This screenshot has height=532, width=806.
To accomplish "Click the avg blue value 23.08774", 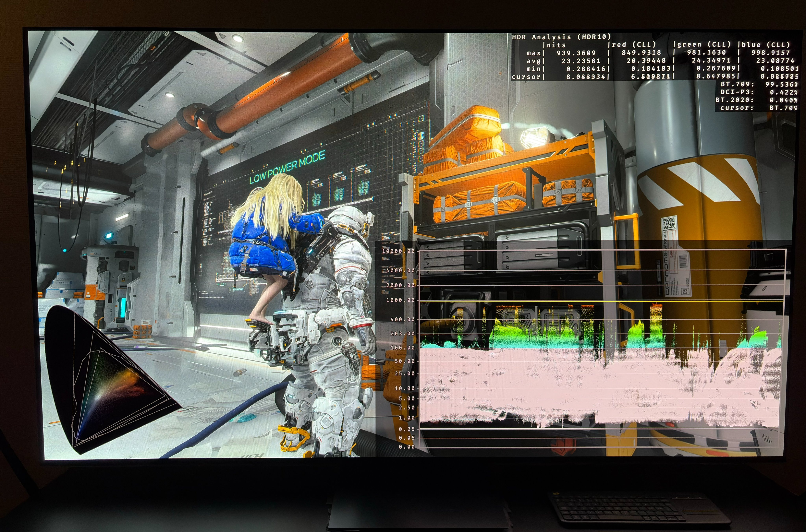I will click(775, 61).
